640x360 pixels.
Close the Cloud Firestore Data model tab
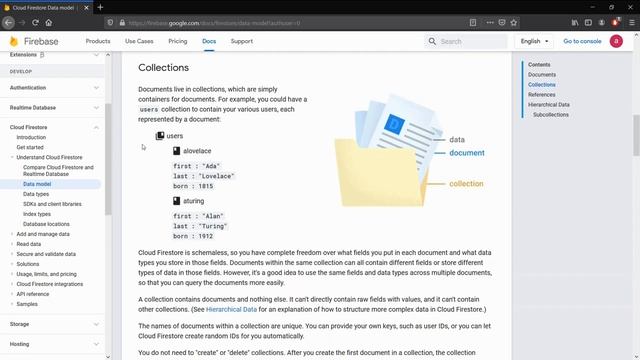[86, 8]
